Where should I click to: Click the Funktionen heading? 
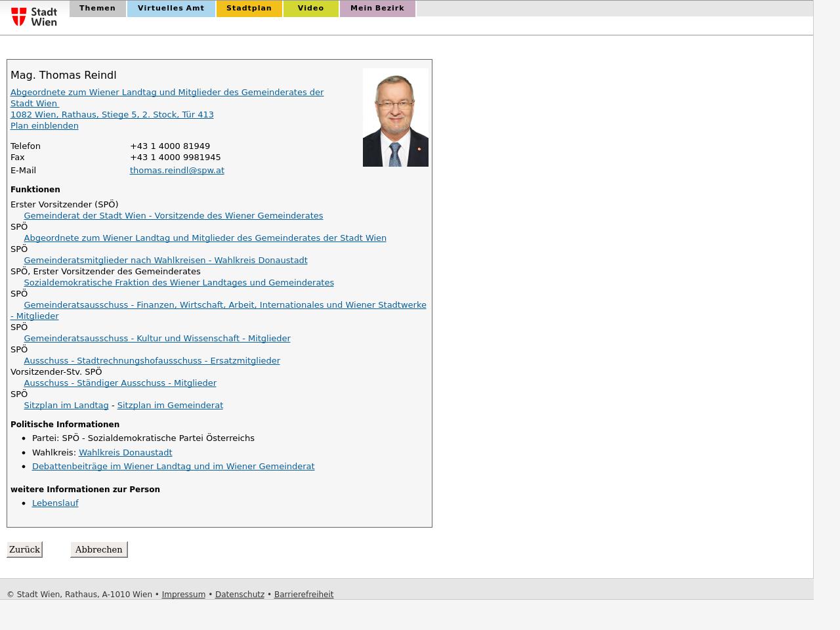click(35, 189)
